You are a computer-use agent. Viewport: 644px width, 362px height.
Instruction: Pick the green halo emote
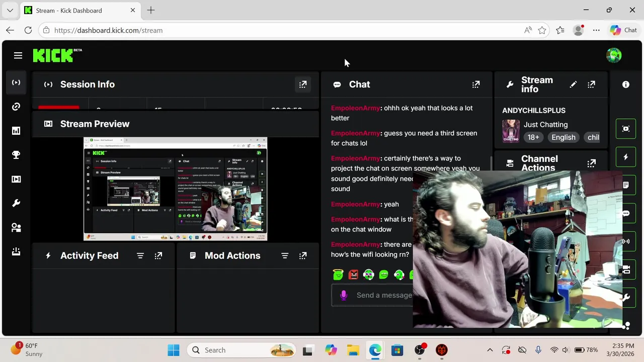[x=338, y=275]
